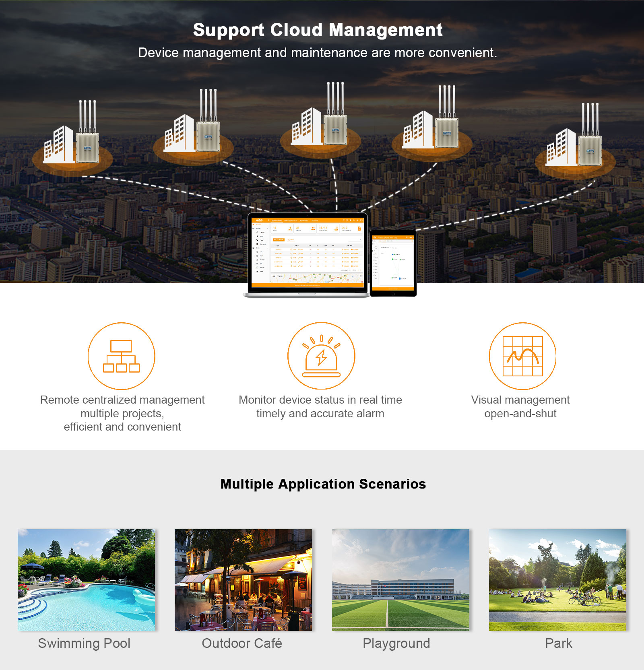The width and height of the screenshot is (644, 670).
Task: Click "Monitor device status in real time" text
Action: tap(320, 400)
